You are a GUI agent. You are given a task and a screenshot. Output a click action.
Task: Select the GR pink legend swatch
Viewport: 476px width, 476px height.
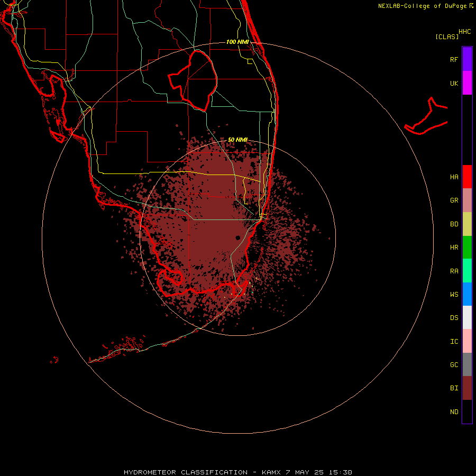(x=467, y=200)
